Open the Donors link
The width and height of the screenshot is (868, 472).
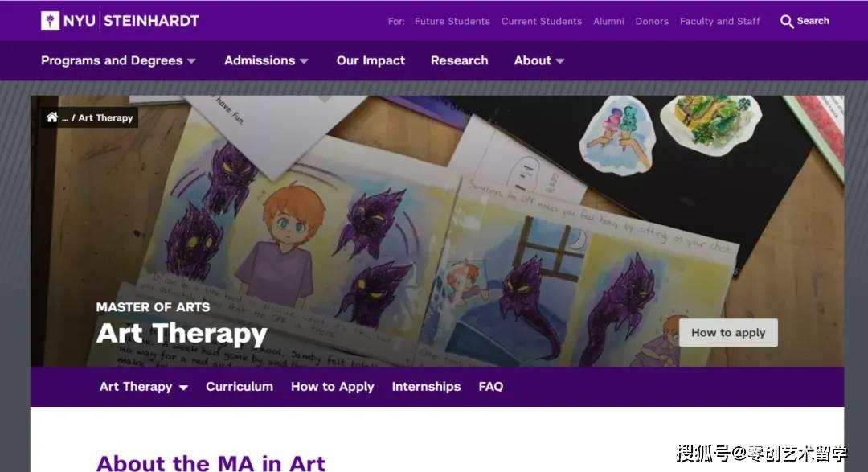coord(652,21)
